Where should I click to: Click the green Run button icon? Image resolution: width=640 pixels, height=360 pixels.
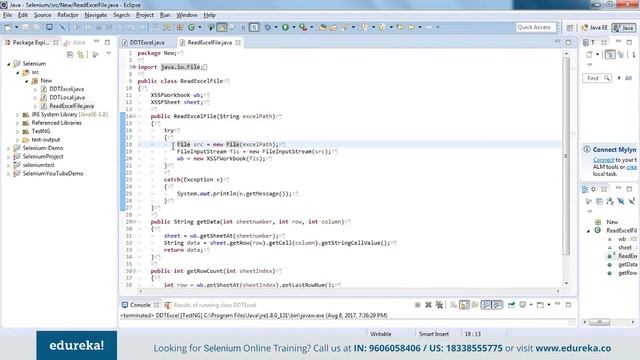285,27
